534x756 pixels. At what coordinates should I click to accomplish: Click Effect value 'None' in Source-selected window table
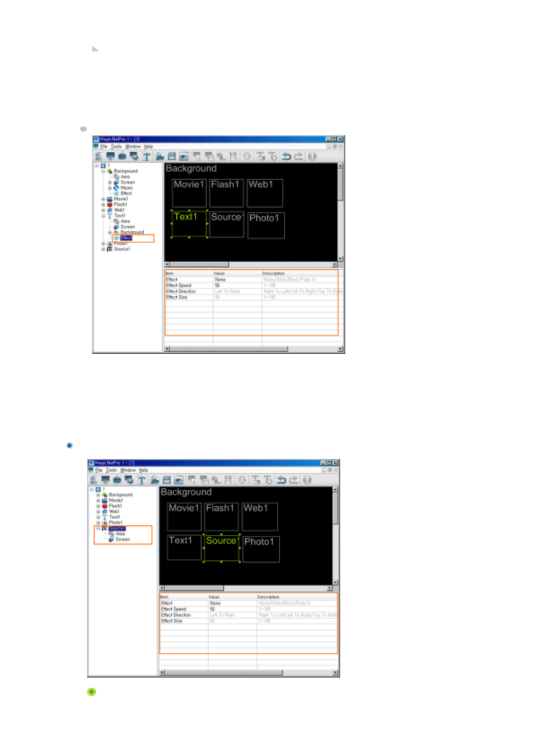(216, 603)
